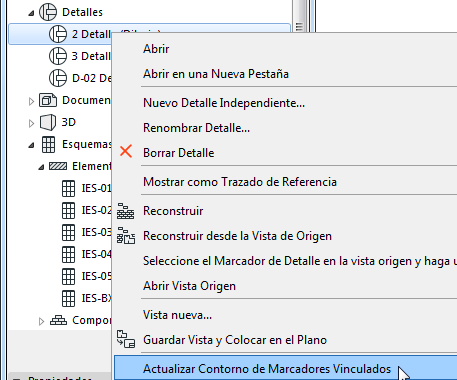
Task: Choose Abrir en una Nueva Pestaña
Action: 216,74
